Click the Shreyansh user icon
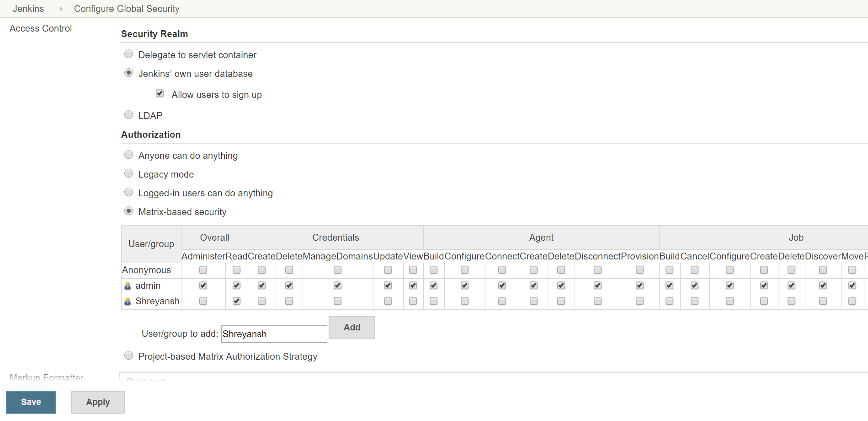Image resolution: width=868 pixels, height=421 pixels. pyautogui.click(x=128, y=302)
